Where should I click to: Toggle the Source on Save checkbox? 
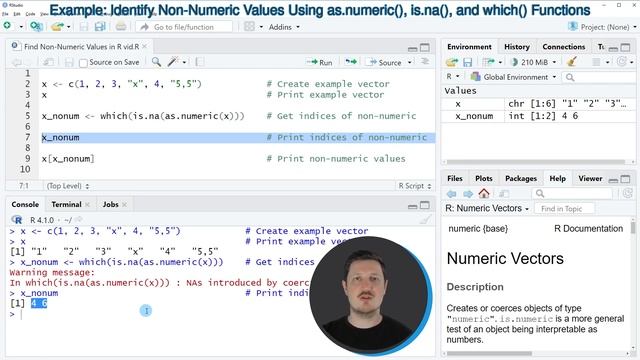pyautogui.click(x=83, y=62)
